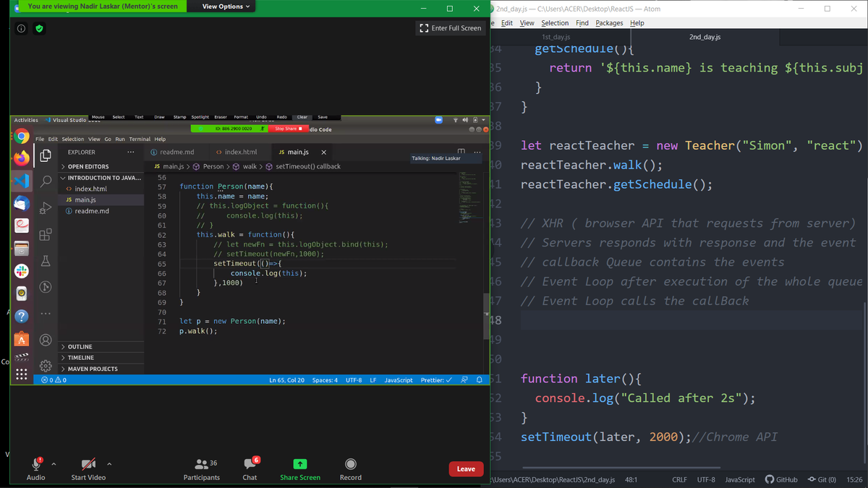
Task: Open the Extensions view in VS Code
Action: pos(45,234)
